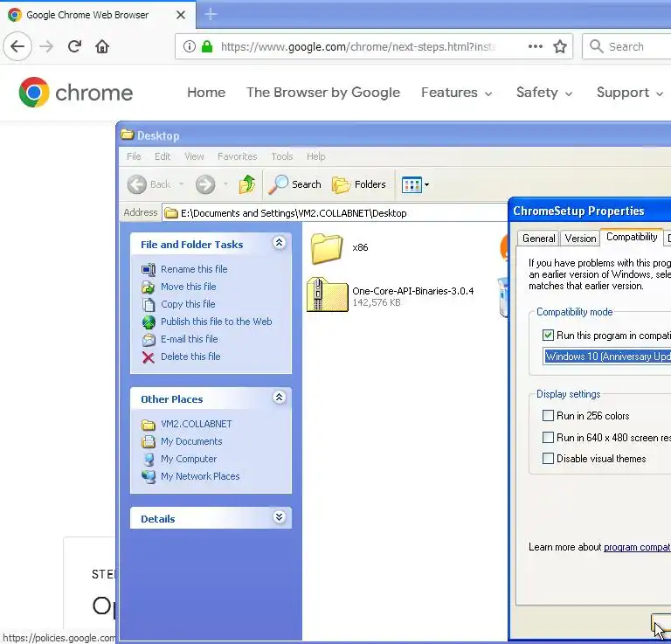Open the Explorer Edit menu
671x644 pixels.
point(163,156)
